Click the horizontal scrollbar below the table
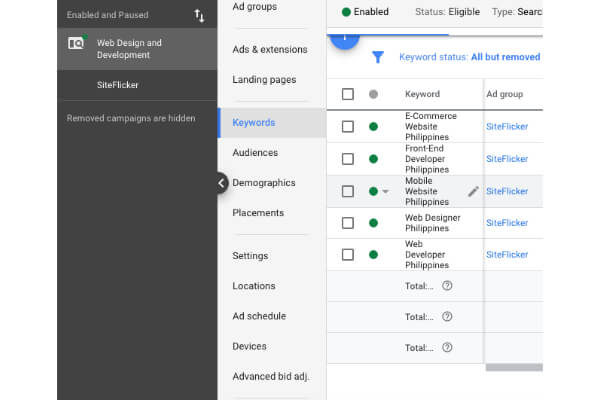The height and width of the screenshot is (400, 600). [514, 367]
